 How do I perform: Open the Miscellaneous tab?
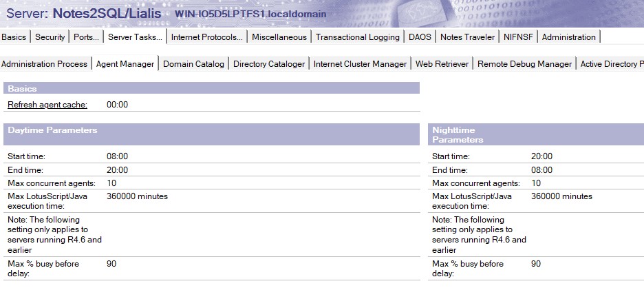(x=279, y=37)
